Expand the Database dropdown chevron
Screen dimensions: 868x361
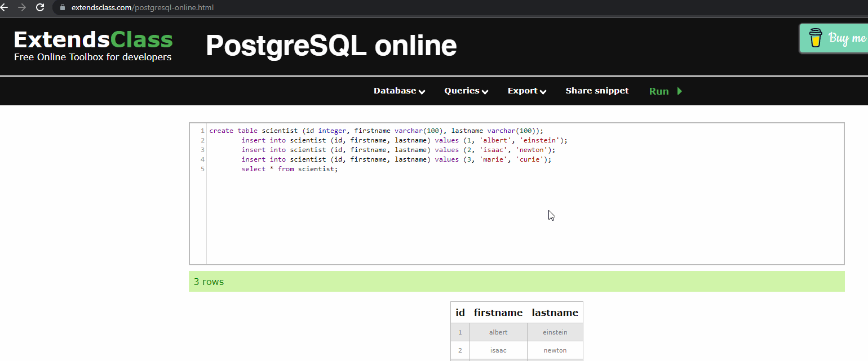pyautogui.click(x=422, y=92)
